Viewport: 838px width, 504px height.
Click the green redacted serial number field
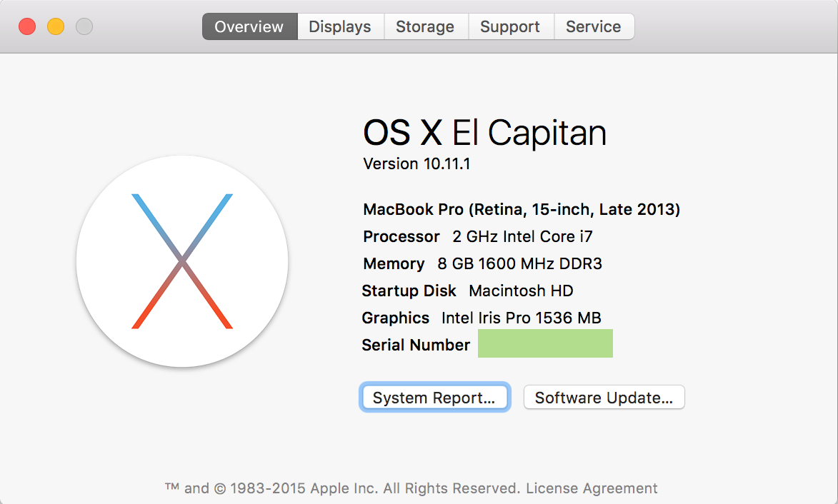[x=545, y=343]
